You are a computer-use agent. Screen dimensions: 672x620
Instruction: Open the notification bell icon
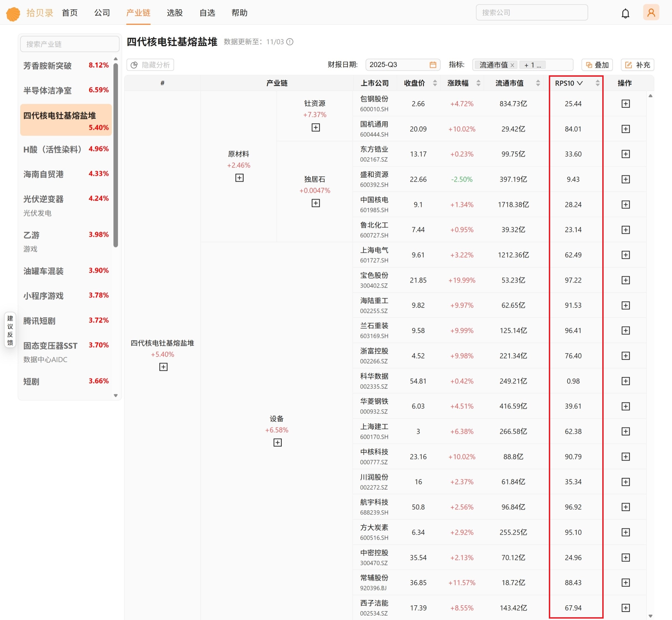[625, 13]
